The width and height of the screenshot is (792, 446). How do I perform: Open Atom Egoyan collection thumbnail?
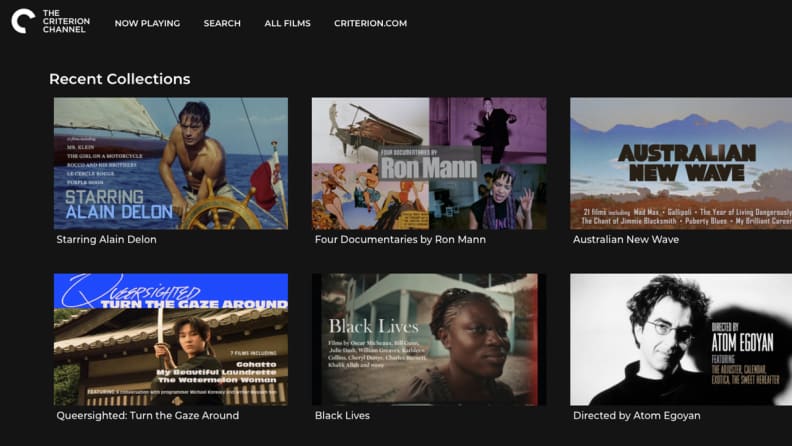[x=681, y=339]
